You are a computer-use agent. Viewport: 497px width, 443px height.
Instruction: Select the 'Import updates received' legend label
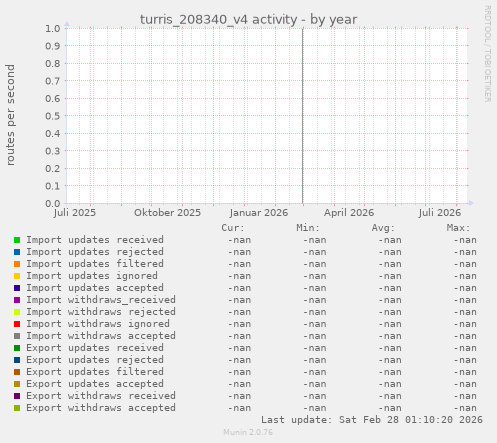coord(95,240)
